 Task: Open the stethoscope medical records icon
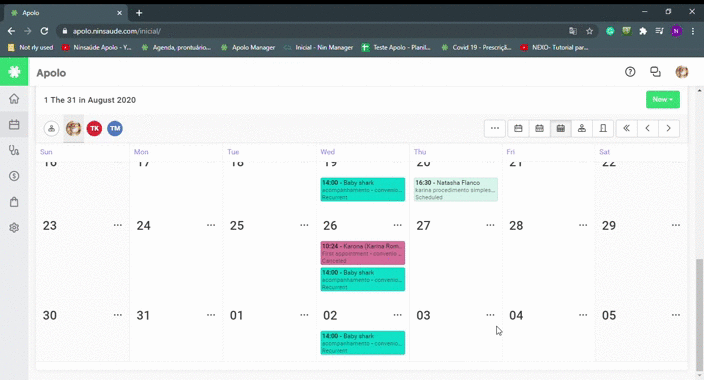14,150
